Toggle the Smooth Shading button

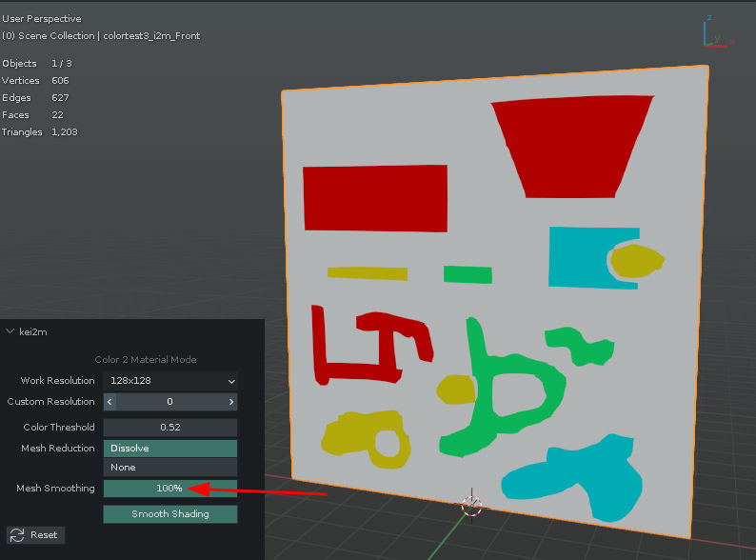(169, 514)
